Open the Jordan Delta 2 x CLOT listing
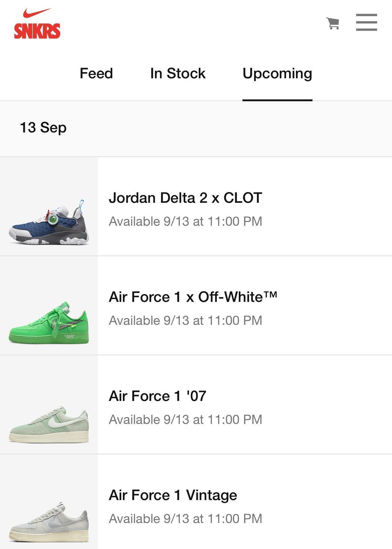Image resolution: width=392 pixels, height=549 pixels. (x=185, y=198)
